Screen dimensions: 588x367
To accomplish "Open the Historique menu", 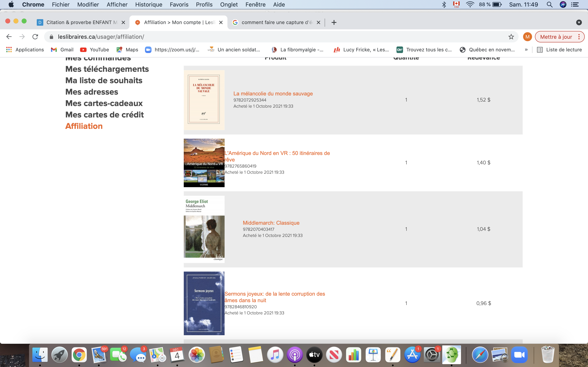I will pos(148,4).
